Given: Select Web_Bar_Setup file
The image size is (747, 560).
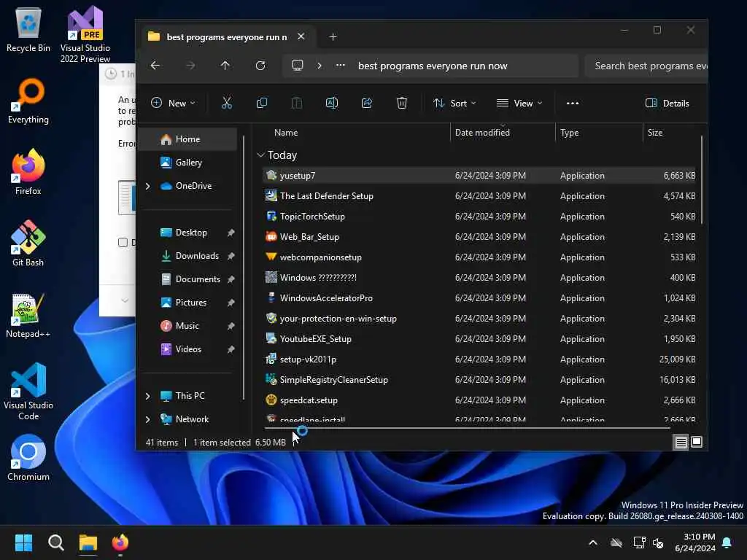Looking at the screenshot, I should pos(479,237).
